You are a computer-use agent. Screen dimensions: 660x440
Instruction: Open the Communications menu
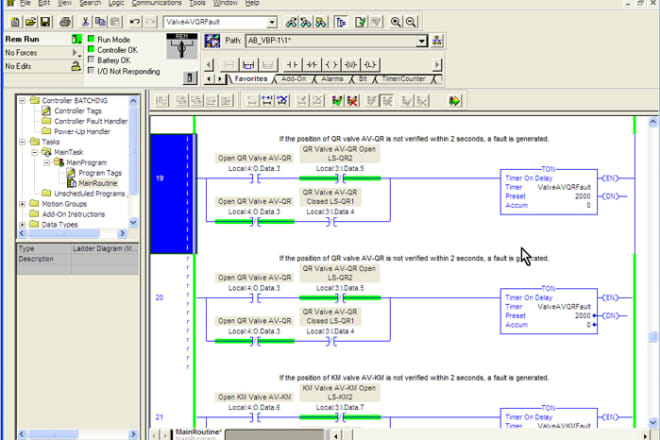click(x=157, y=3)
